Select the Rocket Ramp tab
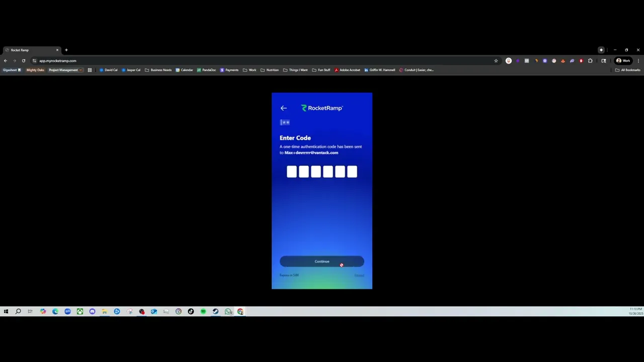 31,50
